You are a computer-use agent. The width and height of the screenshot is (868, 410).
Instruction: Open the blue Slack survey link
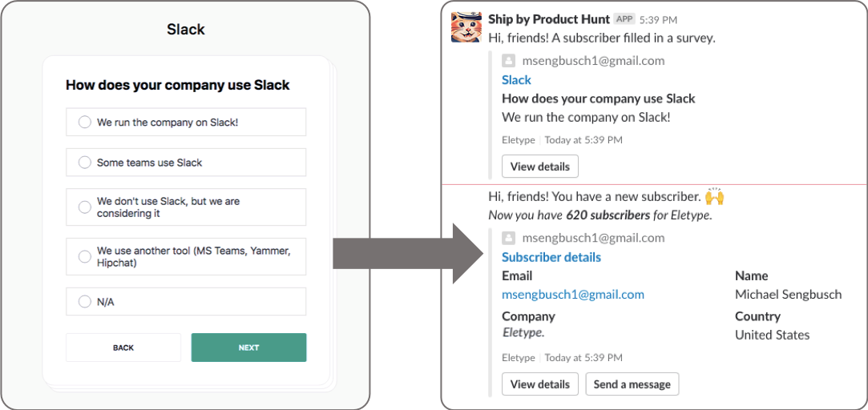[516, 80]
